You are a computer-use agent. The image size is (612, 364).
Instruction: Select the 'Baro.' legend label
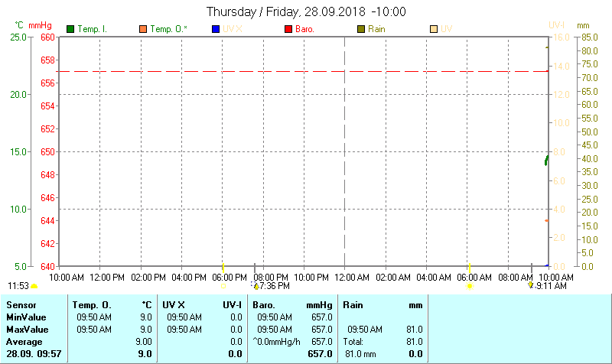(304, 29)
